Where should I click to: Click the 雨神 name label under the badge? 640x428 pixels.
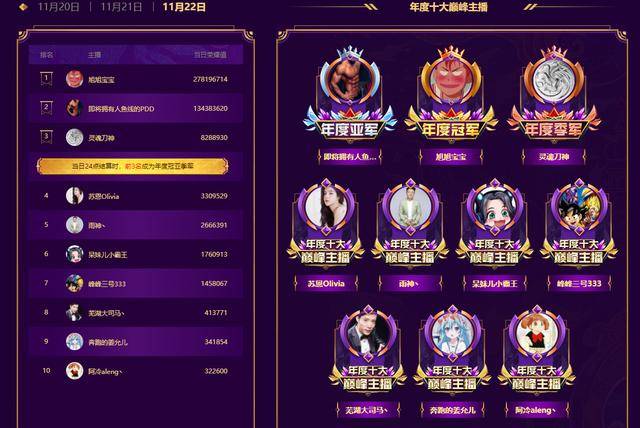410,283
